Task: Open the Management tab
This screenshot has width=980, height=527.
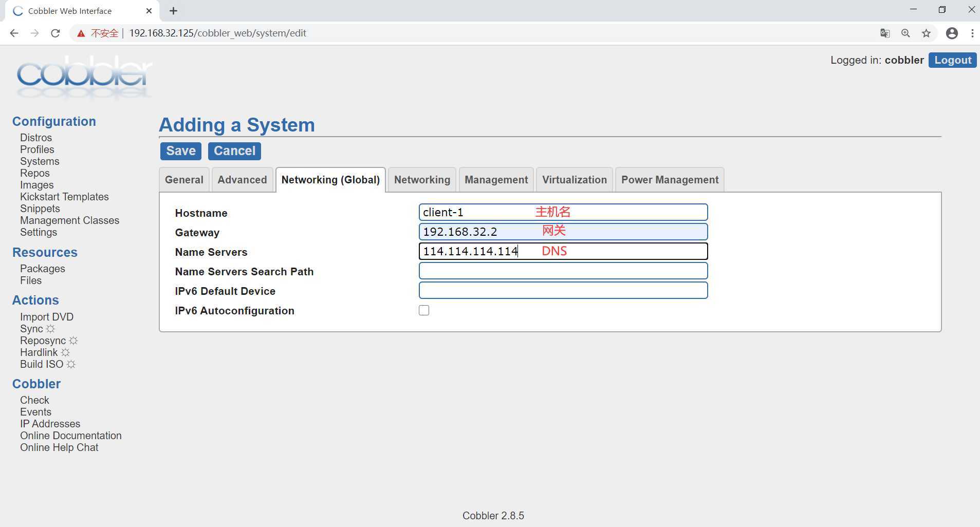Action: tap(496, 180)
